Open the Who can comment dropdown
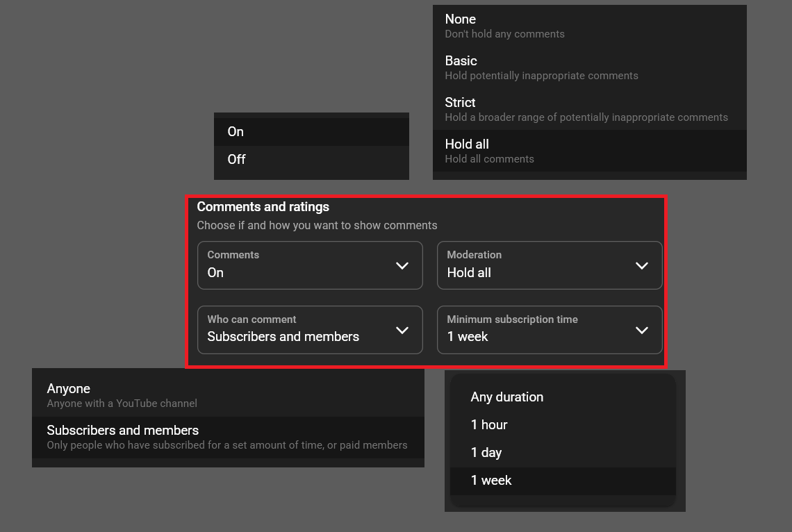This screenshot has width=792, height=532. click(310, 330)
